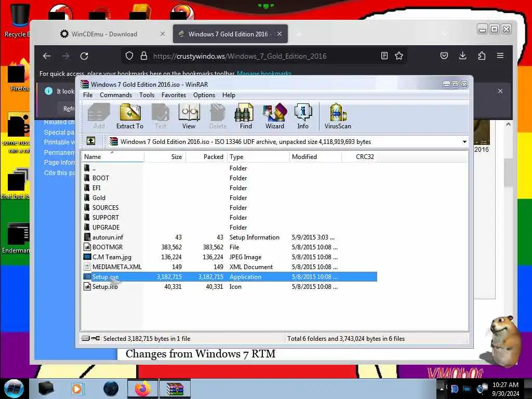Viewport: 532px width, 399px height.
Task: Toggle Firefox reader view icon
Action: (x=384, y=56)
